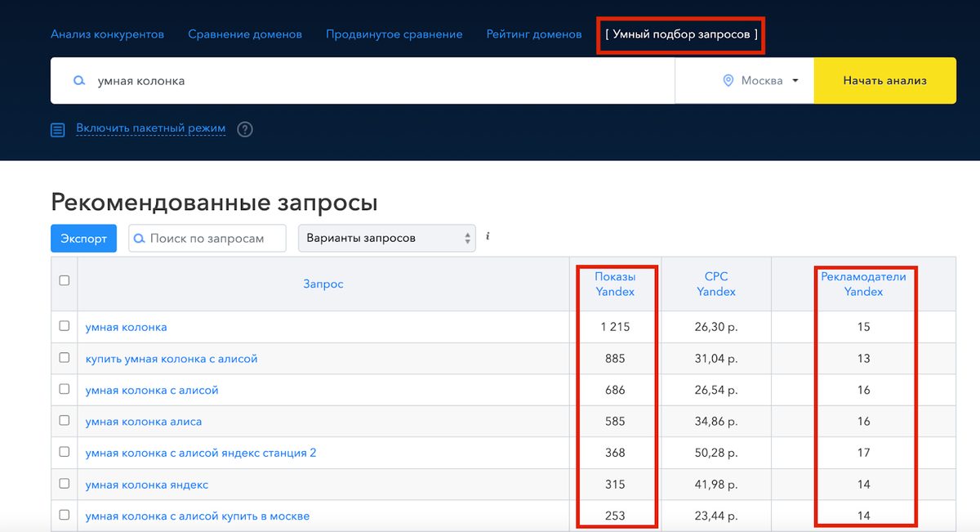The width and height of the screenshot is (980, 532).
Task: Check the box for "умная колонка с алисой купить в москве"
Action: click(65, 516)
